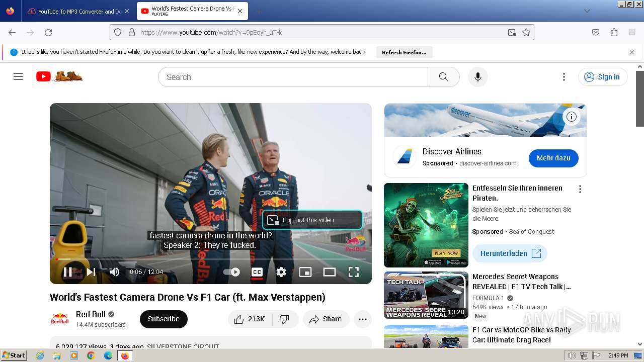List all tabs dropdown arrow

tap(587, 11)
